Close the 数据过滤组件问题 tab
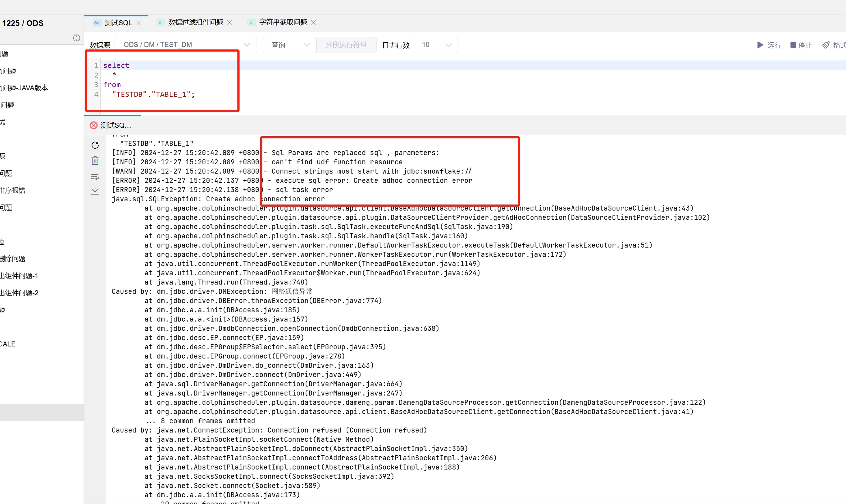Screen dimensions: 846x504 click(230, 22)
